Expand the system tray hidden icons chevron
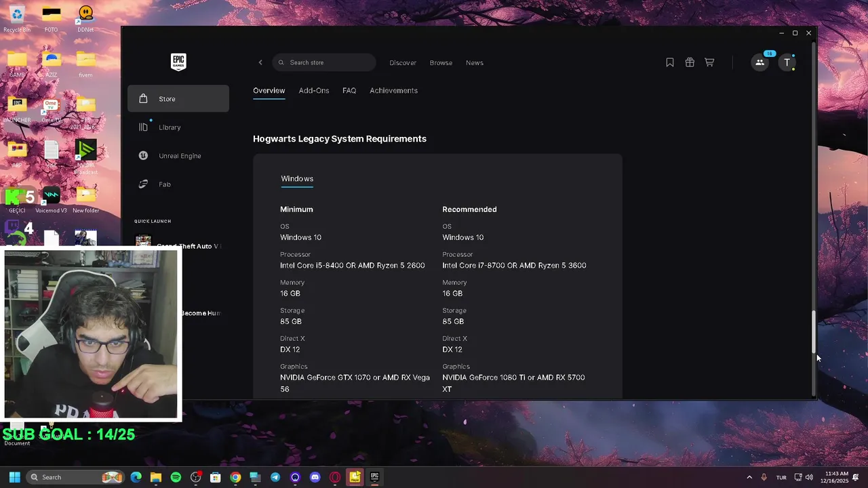 point(749,477)
